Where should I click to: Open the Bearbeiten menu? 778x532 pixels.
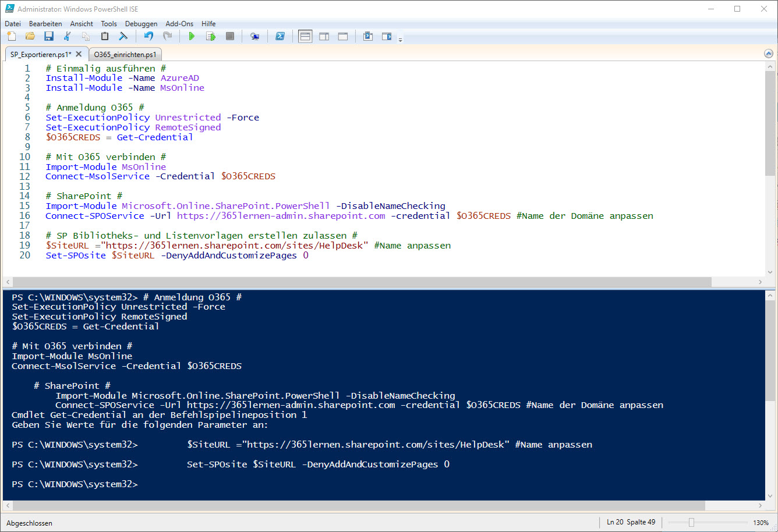coord(45,24)
